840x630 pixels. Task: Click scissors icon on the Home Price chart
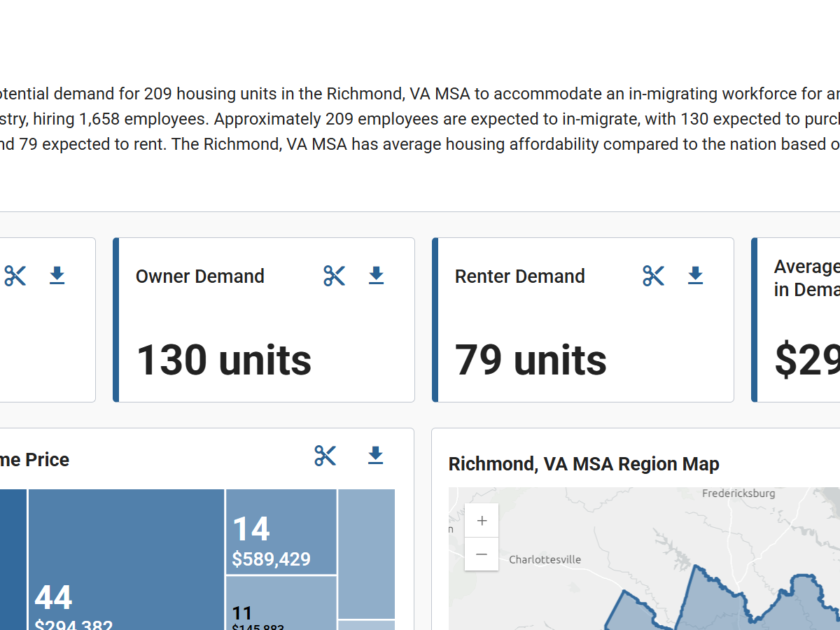click(325, 456)
